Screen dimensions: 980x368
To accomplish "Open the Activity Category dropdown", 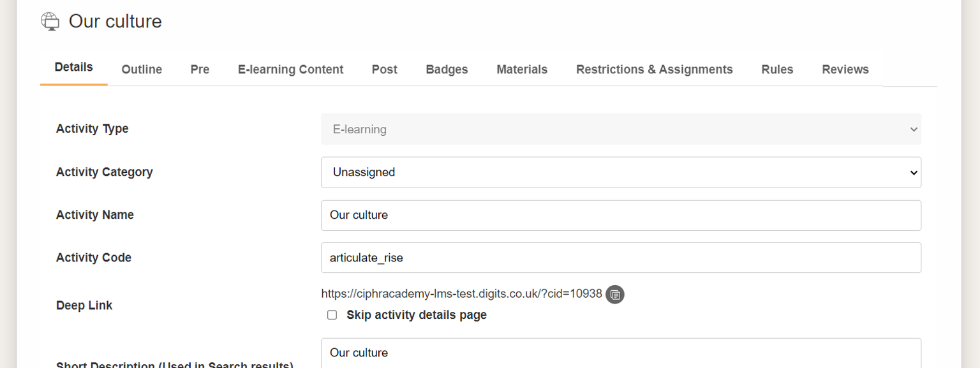I will coord(621,172).
